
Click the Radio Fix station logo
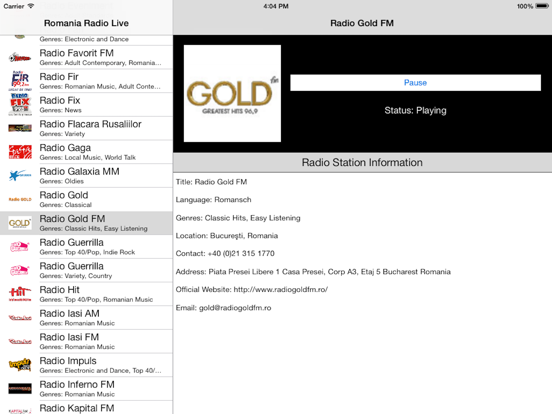pyautogui.click(x=20, y=105)
